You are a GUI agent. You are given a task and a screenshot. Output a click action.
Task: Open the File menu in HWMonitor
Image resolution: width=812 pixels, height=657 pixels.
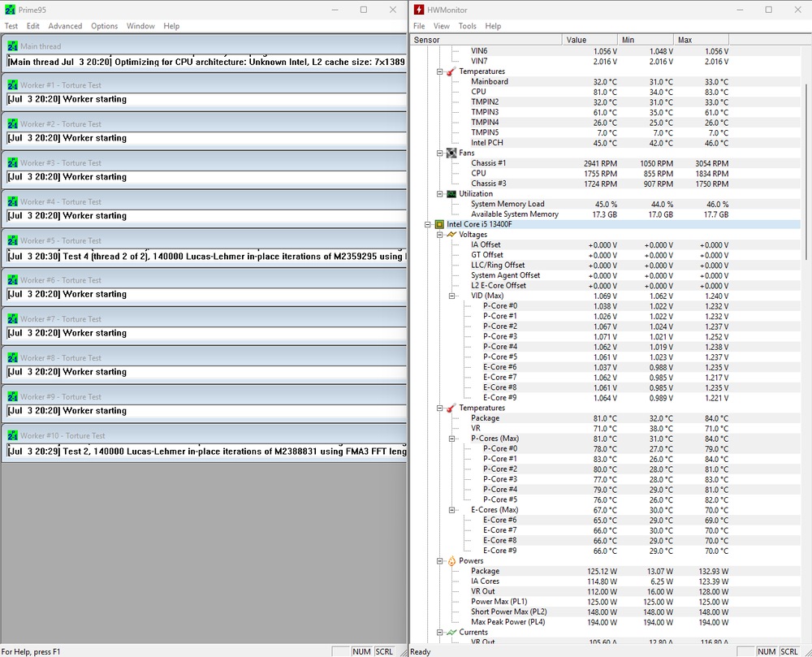(419, 26)
